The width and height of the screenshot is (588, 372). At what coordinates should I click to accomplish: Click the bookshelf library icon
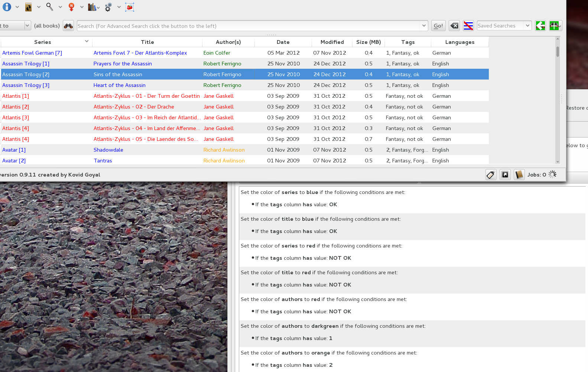(x=92, y=7)
